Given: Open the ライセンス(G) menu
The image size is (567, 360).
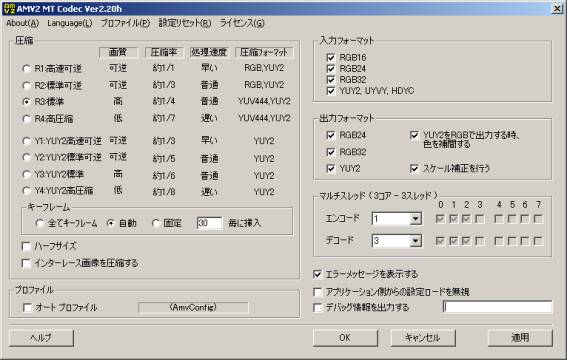Looking at the screenshot, I should point(242,23).
